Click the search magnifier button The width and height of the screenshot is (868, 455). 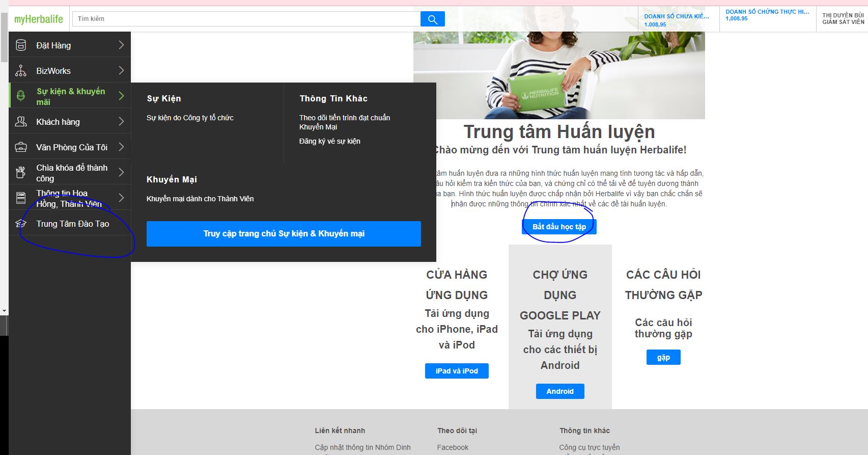point(432,19)
